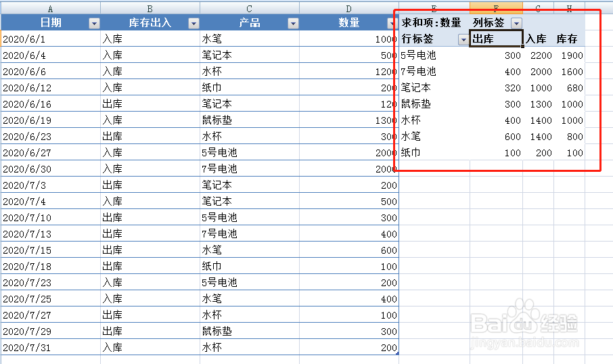Click the 数量 header cell
This screenshot has width=613, height=364.
pyautogui.click(x=348, y=23)
